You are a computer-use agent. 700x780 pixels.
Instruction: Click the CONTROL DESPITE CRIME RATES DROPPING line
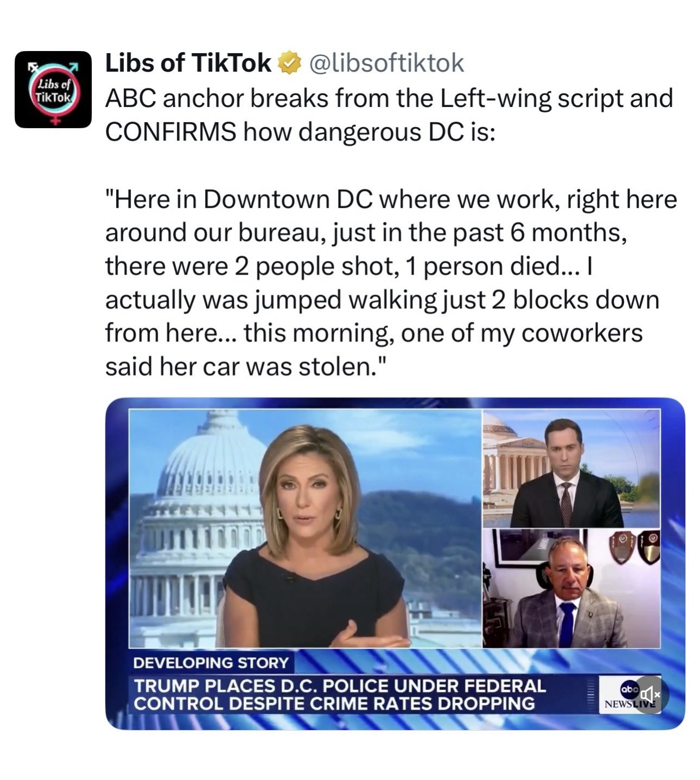click(334, 703)
